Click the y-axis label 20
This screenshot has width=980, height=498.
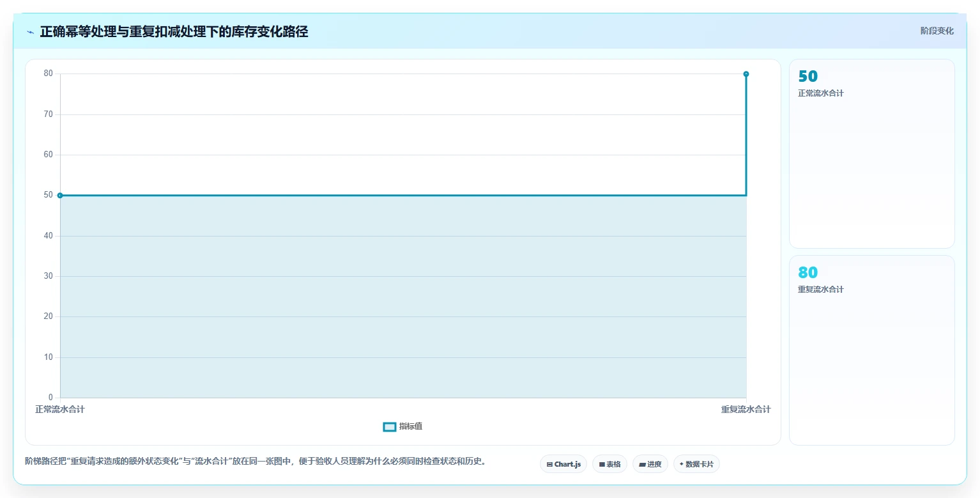(x=49, y=316)
